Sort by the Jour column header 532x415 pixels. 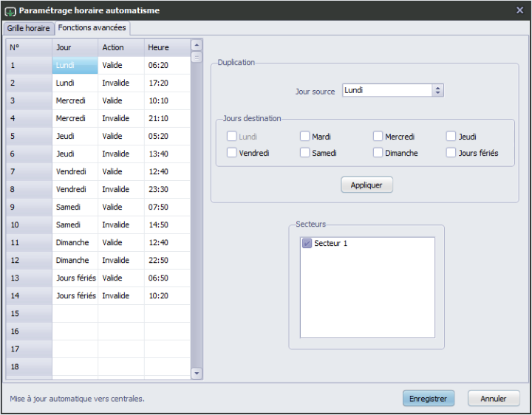point(75,47)
